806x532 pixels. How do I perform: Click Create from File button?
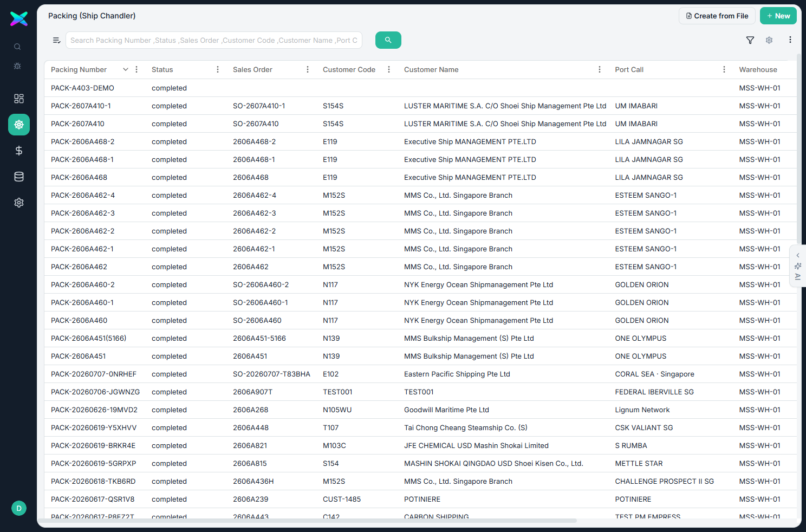tap(717, 16)
